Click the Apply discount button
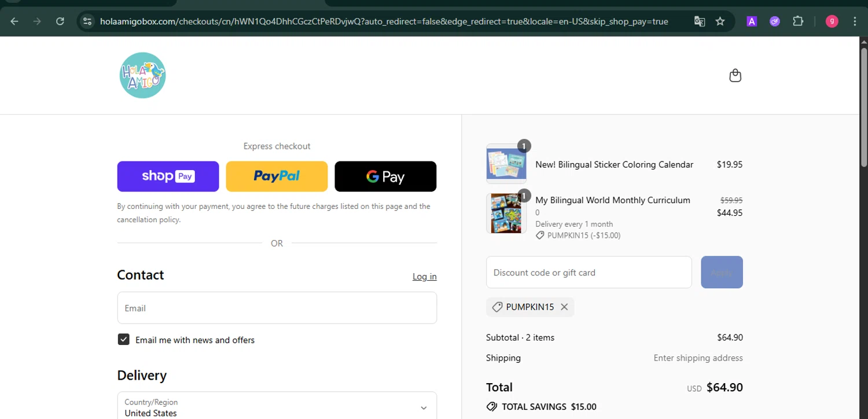868x419 pixels. point(722,272)
